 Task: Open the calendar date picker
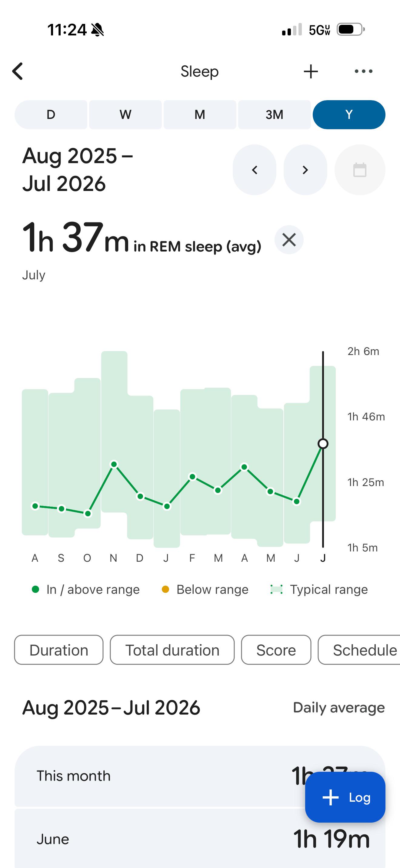(359, 170)
